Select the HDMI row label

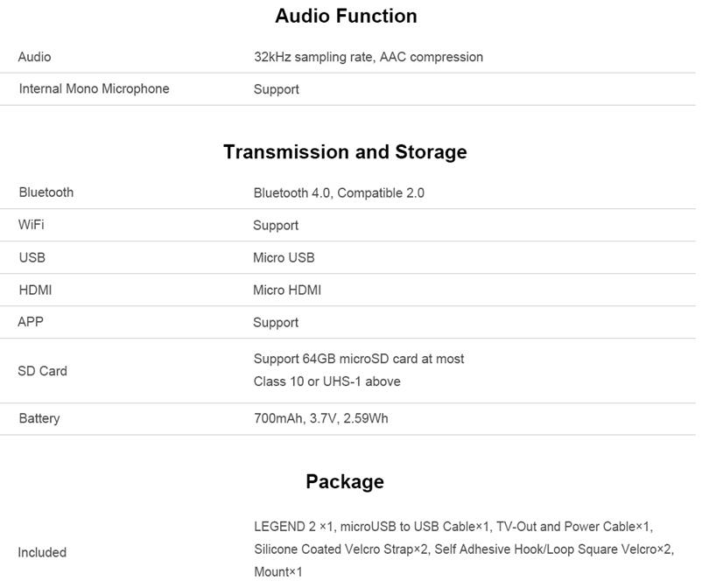pyautogui.click(x=35, y=290)
